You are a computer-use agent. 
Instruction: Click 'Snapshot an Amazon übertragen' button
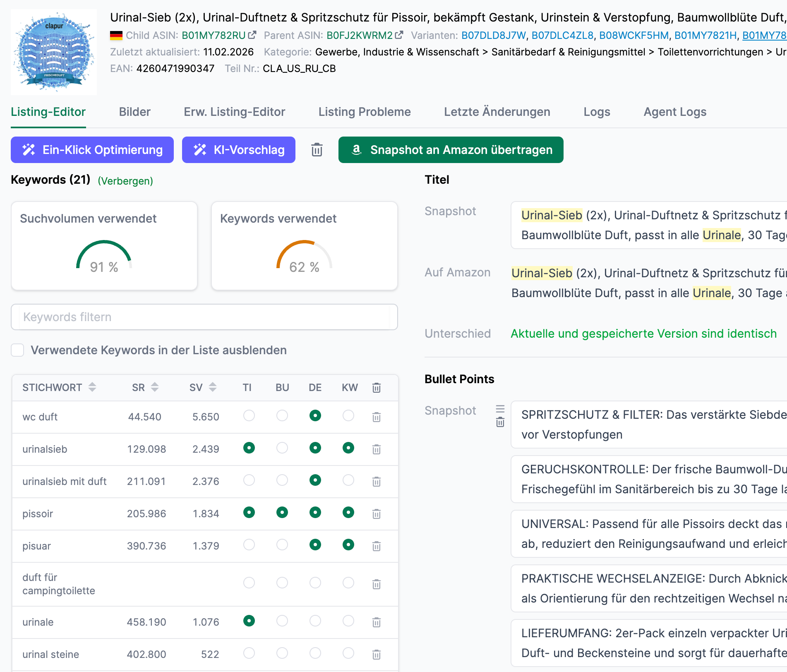(451, 150)
